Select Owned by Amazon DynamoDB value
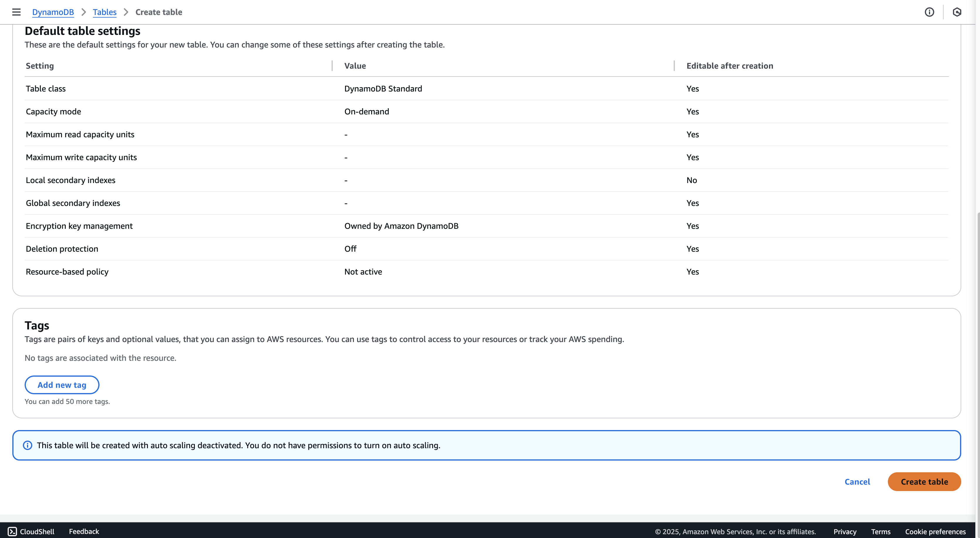Viewport: 980px width, 538px height. click(x=401, y=226)
